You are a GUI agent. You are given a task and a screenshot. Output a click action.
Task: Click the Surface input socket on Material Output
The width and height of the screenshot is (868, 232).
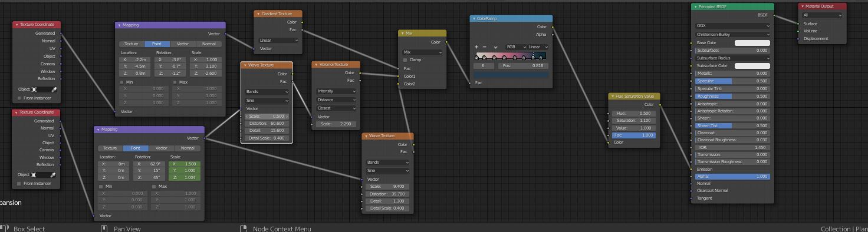[798, 24]
